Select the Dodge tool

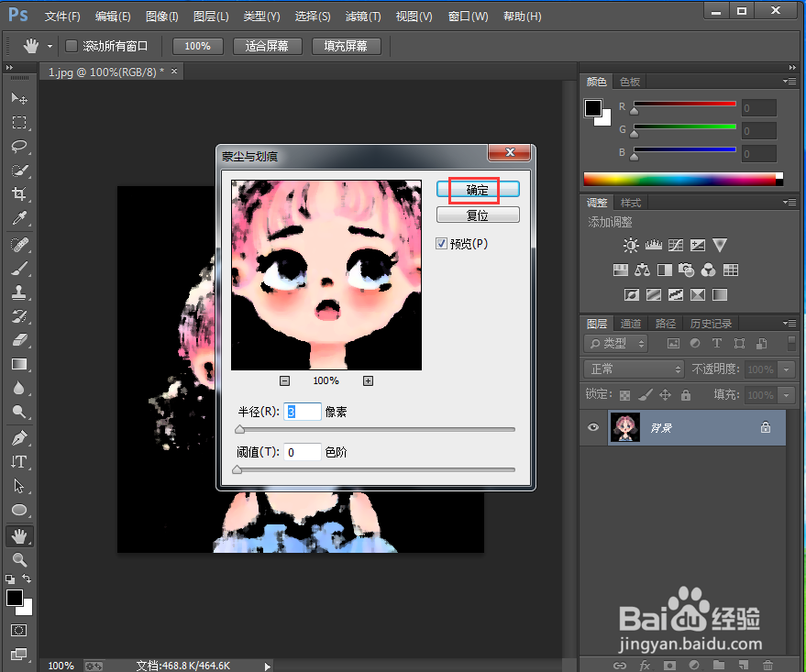(x=19, y=412)
